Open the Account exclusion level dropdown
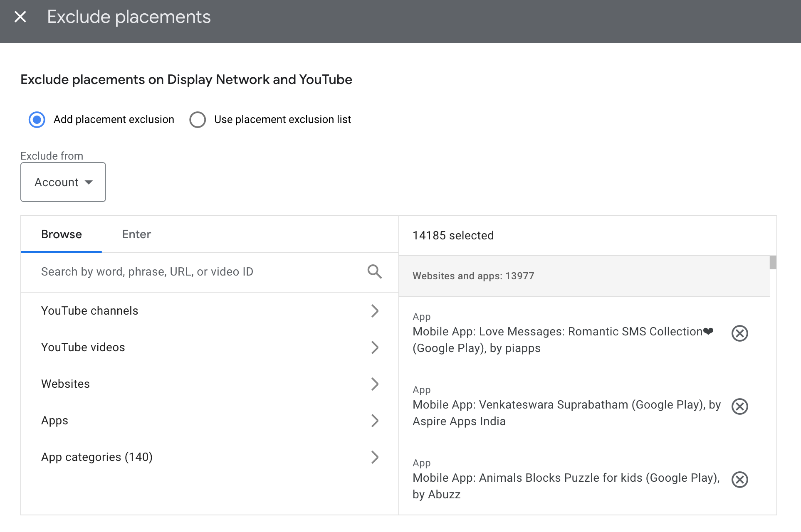801x532 pixels. point(63,182)
